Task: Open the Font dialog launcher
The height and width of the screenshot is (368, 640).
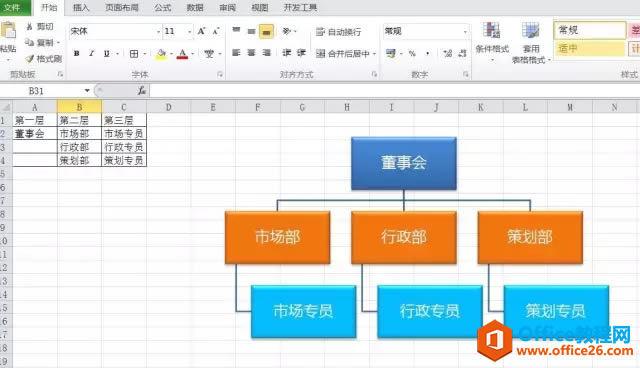Action: coord(220,74)
